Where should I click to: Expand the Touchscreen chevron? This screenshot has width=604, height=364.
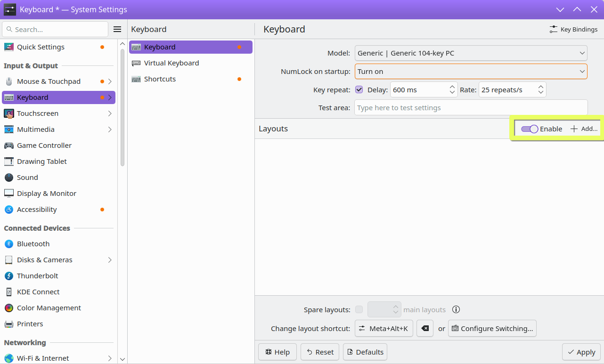tap(110, 113)
